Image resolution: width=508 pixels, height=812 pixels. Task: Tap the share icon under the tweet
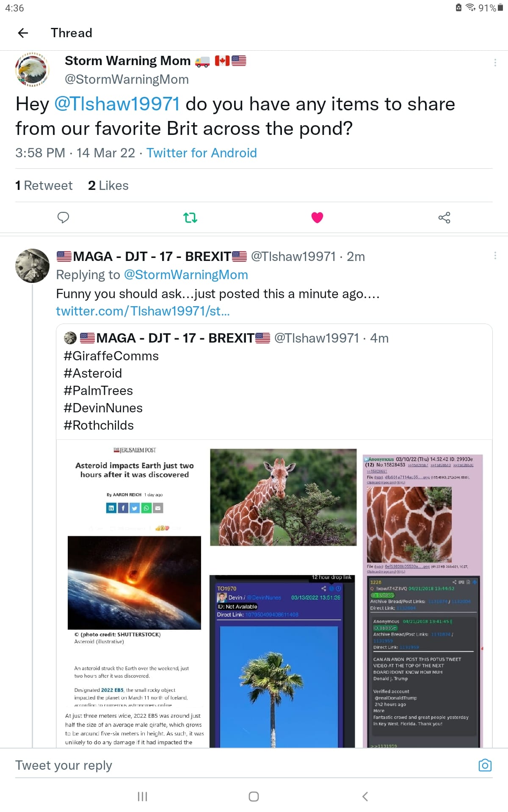click(x=444, y=217)
